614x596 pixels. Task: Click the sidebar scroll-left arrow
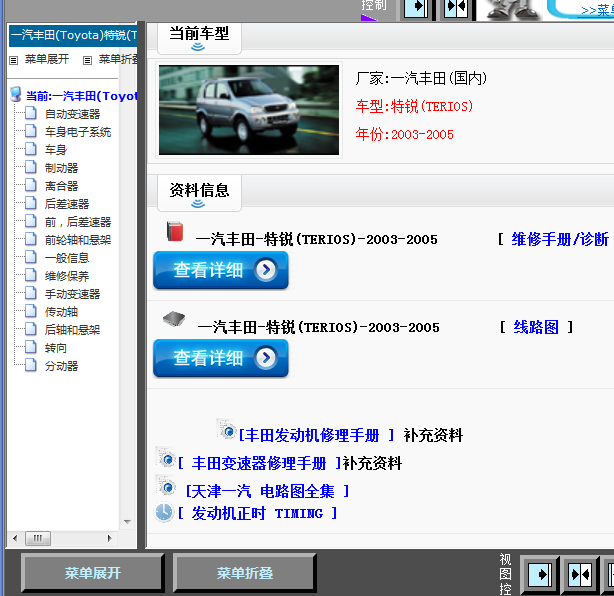click(x=15, y=538)
